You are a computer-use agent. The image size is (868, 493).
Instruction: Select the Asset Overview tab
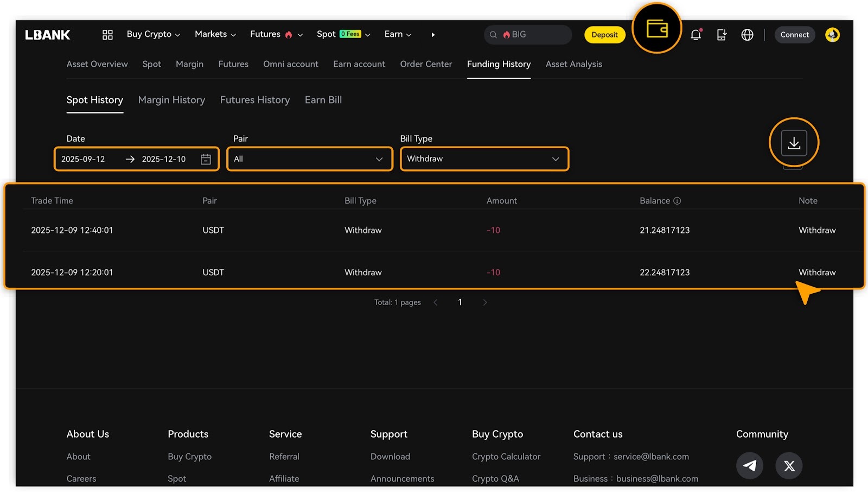(97, 64)
